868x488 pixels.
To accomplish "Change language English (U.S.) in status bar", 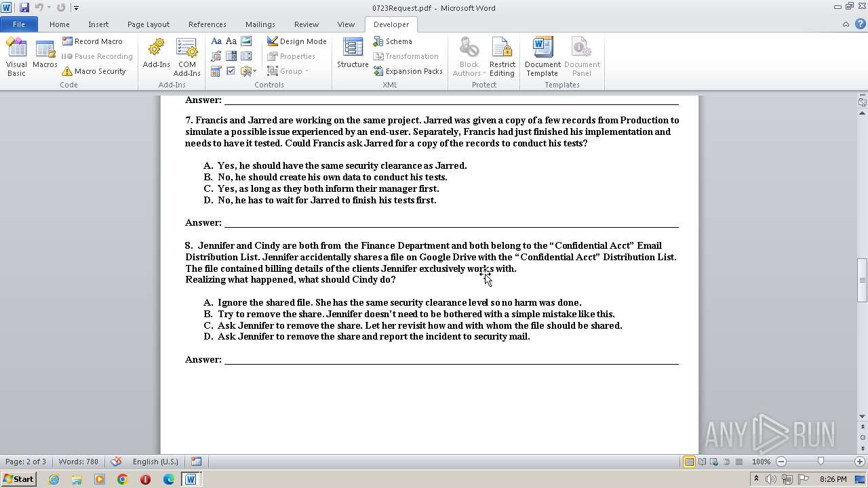I will point(155,462).
